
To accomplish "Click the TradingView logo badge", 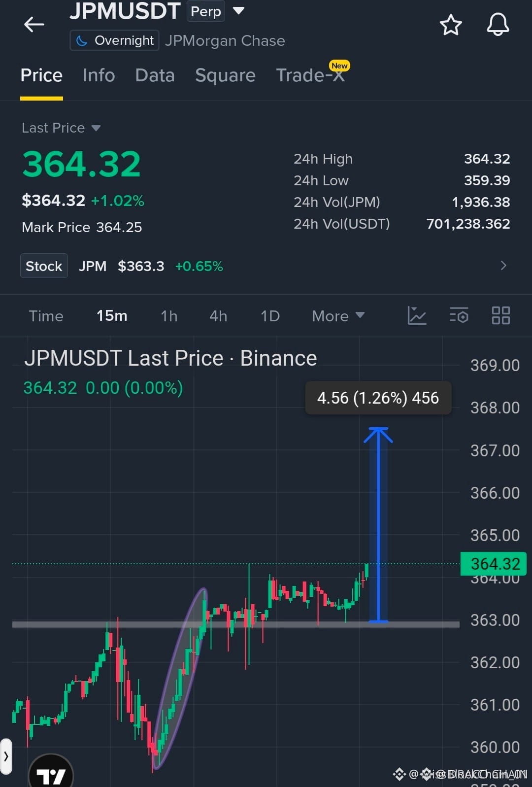I will [x=51, y=773].
